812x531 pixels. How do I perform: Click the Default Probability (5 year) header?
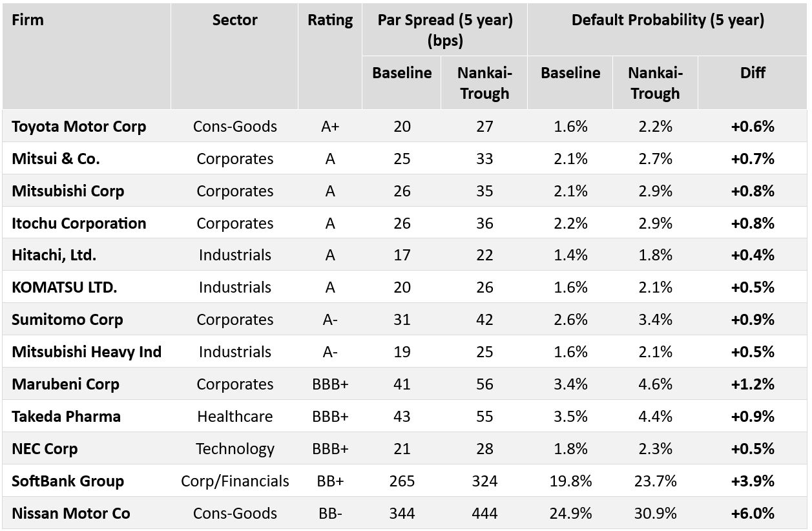point(667,20)
